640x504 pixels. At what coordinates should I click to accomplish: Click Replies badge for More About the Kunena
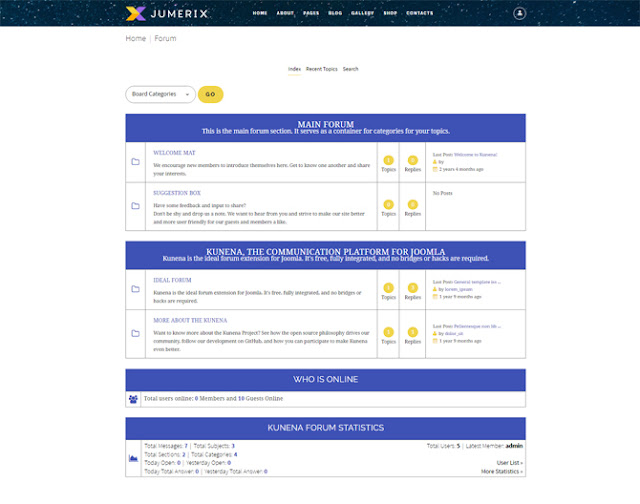click(413, 332)
